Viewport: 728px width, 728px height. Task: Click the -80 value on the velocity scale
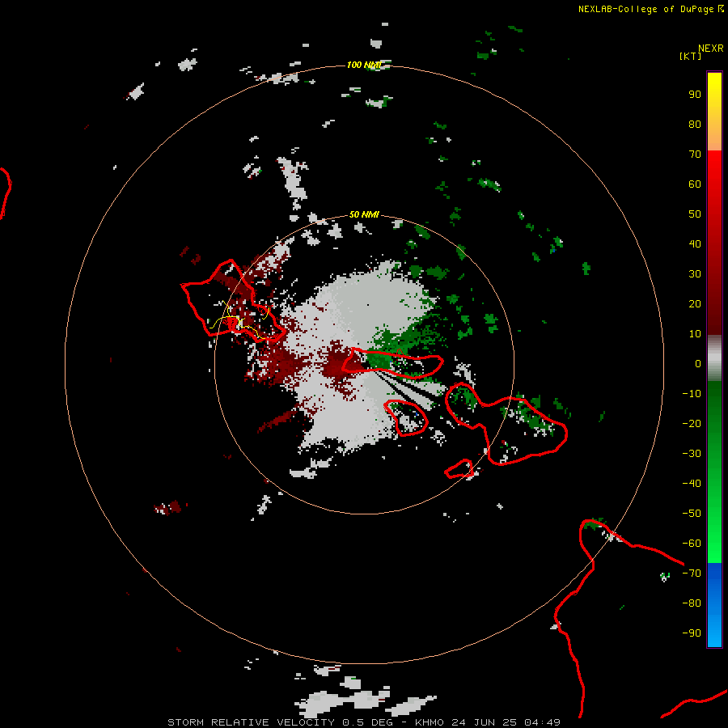pos(692,603)
